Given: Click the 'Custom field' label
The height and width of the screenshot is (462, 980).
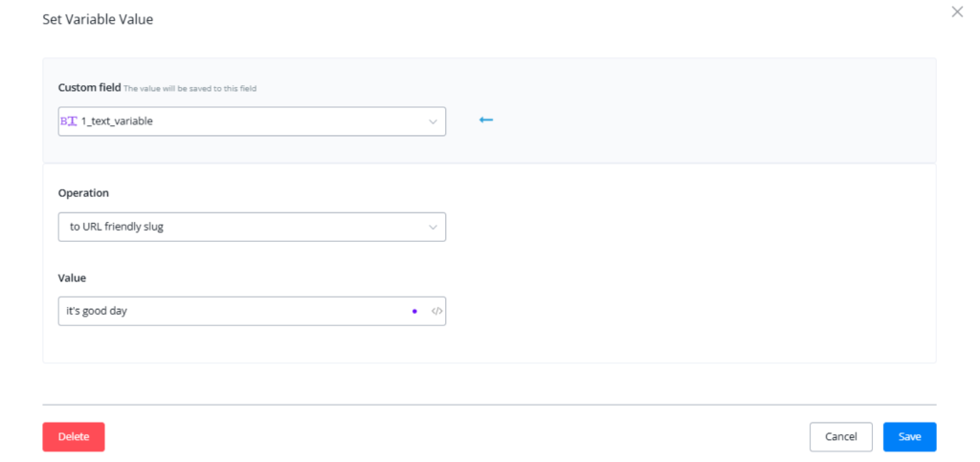Looking at the screenshot, I should (89, 87).
